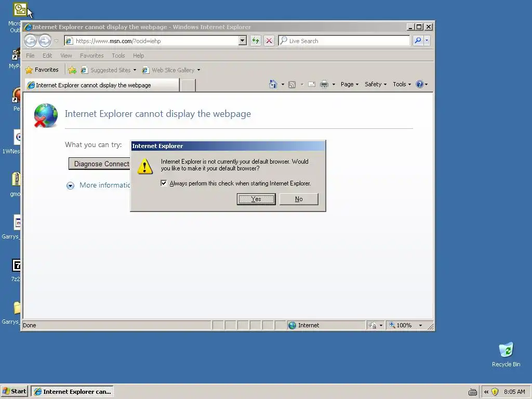Expand hidden tray icons chevron
This screenshot has width=532, height=399.
[x=486, y=392]
